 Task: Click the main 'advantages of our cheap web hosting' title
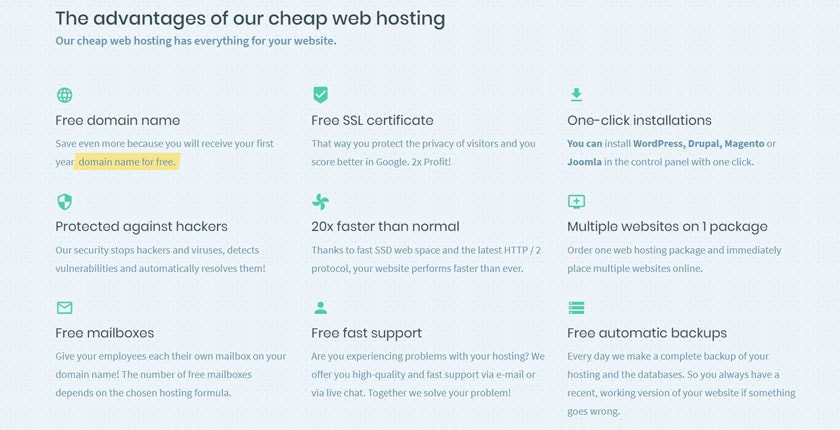tap(250, 19)
